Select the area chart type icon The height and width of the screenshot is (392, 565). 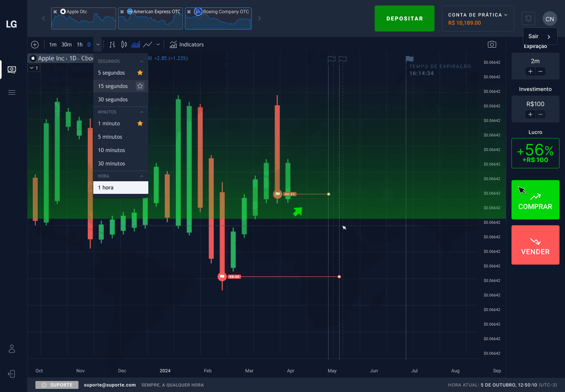pos(136,44)
